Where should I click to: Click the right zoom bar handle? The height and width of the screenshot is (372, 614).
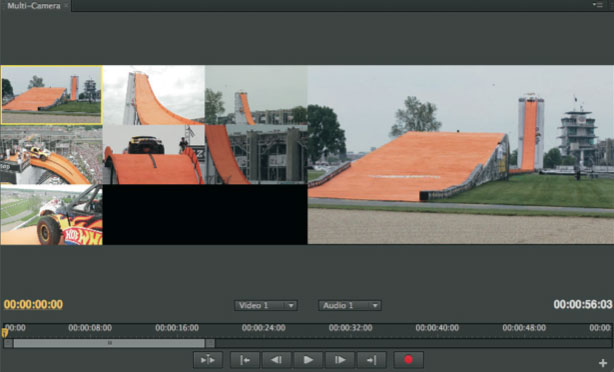(x=210, y=343)
